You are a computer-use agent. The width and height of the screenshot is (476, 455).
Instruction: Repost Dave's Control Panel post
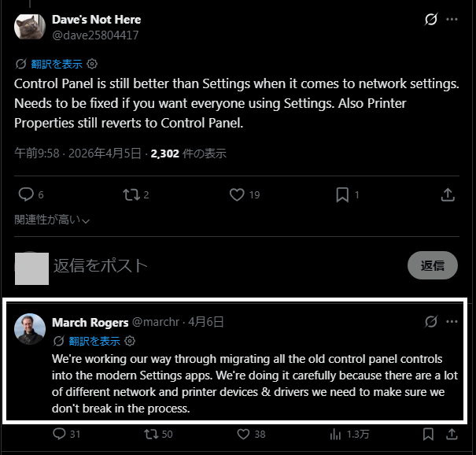tap(131, 194)
